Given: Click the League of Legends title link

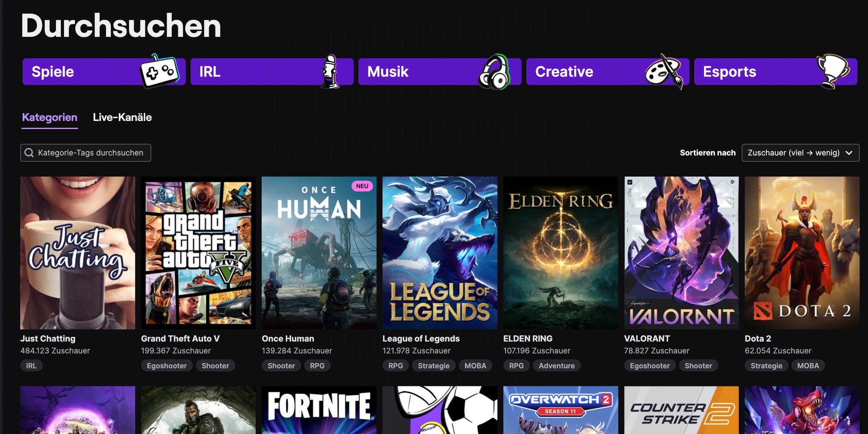Looking at the screenshot, I should tap(421, 339).
